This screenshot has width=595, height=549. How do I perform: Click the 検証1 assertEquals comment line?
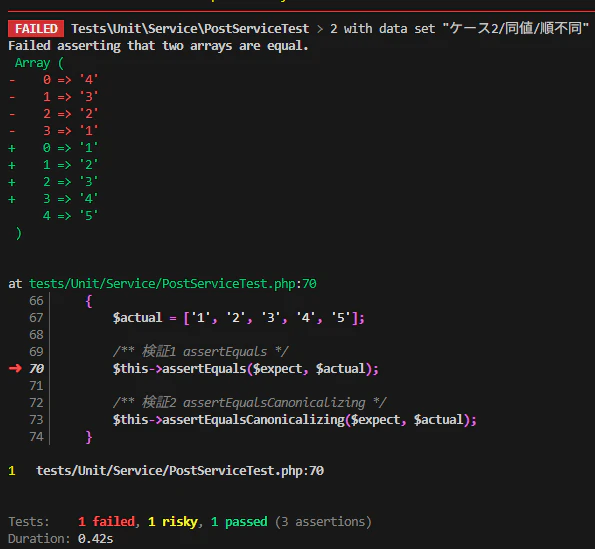[x=201, y=352]
